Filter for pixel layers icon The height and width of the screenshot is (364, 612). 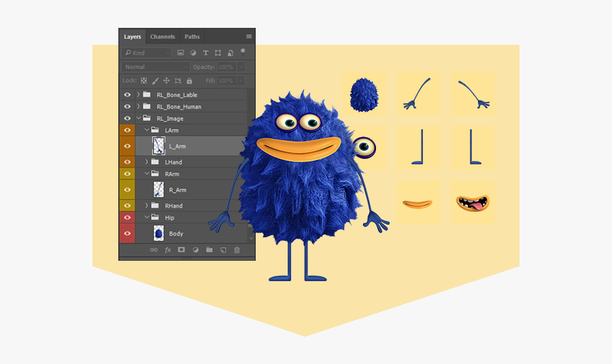[180, 52]
